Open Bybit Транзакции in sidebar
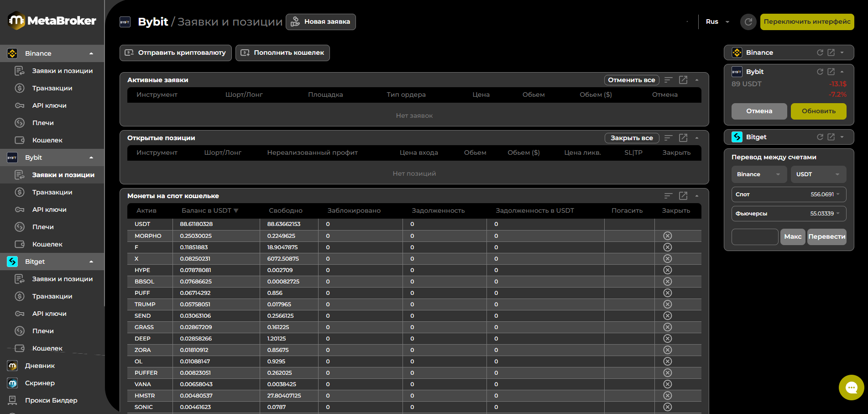Image resolution: width=868 pixels, height=414 pixels. [52, 192]
